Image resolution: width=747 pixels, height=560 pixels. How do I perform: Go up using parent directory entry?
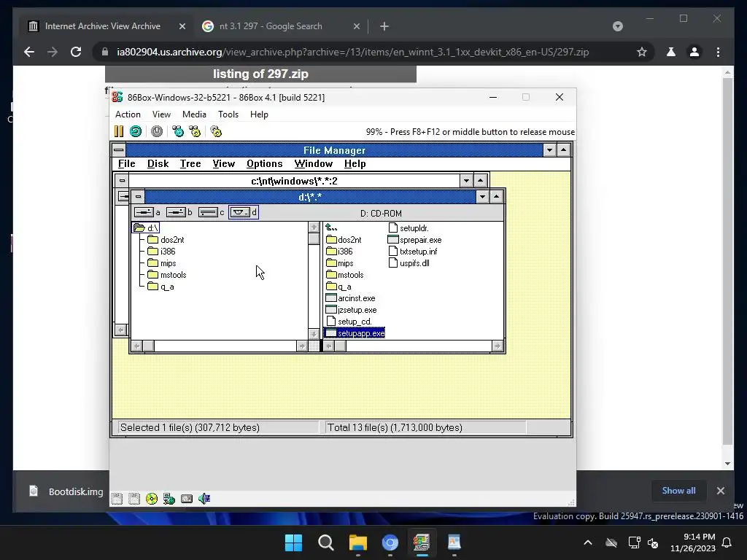pyautogui.click(x=332, y=227)
